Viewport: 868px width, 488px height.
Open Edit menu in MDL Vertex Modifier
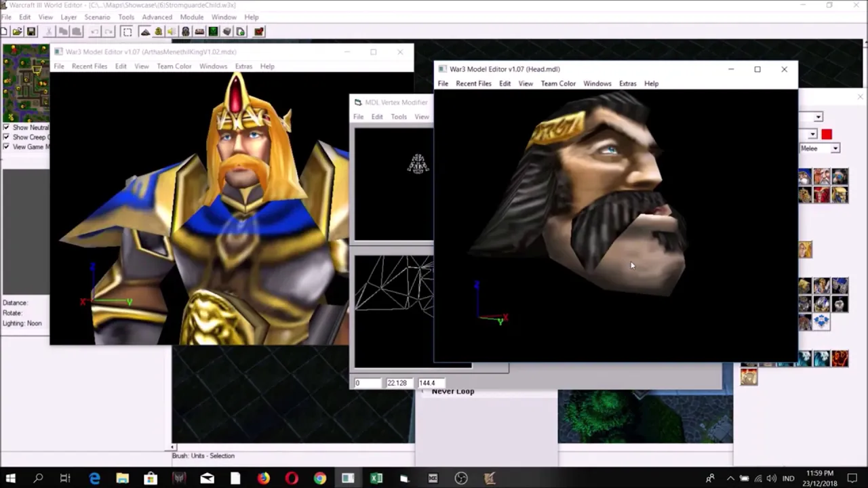(377, 117)
